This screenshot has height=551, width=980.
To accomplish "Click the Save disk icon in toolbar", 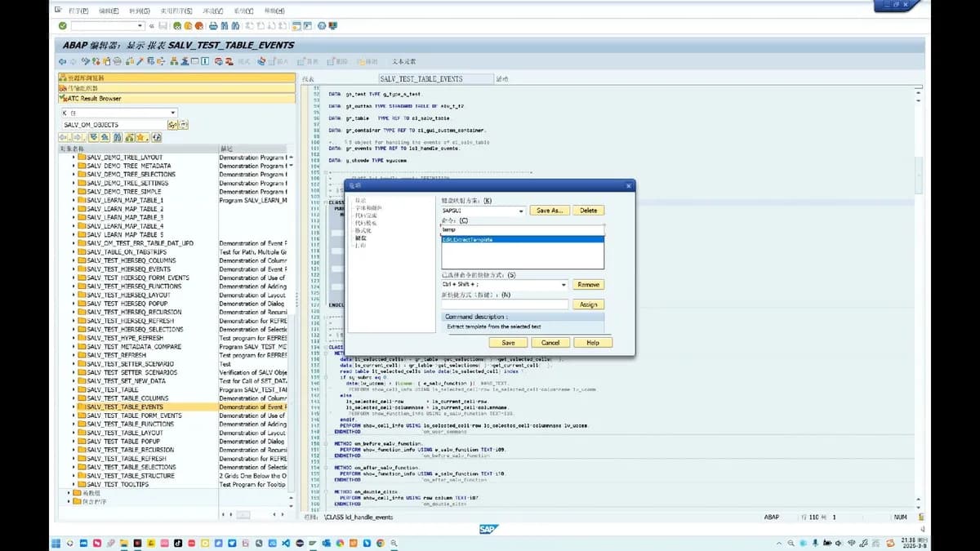I will pos(163,26).
